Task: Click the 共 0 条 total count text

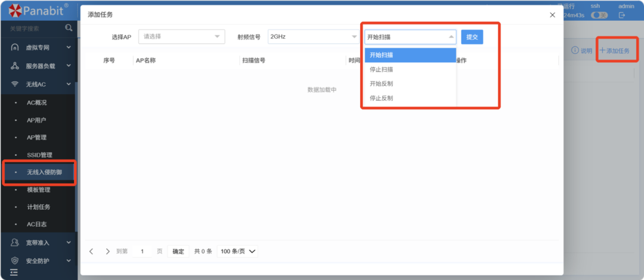Action: 203,251
